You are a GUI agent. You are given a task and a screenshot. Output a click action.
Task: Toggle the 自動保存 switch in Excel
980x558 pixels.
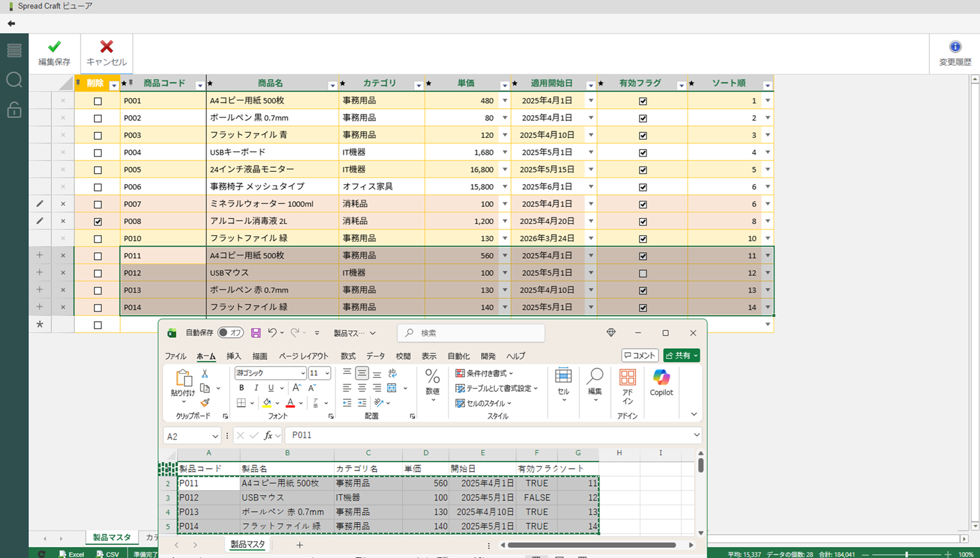[x=230, y=333]
